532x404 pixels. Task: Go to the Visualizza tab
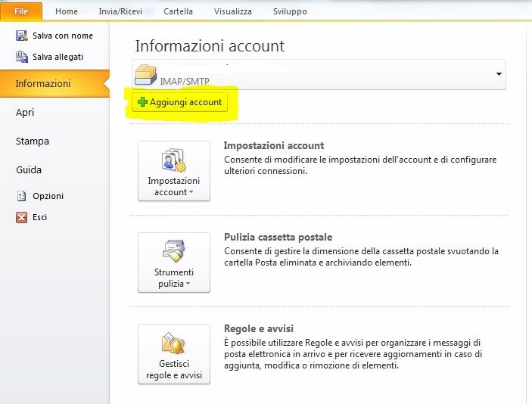[x=234, y=11]
